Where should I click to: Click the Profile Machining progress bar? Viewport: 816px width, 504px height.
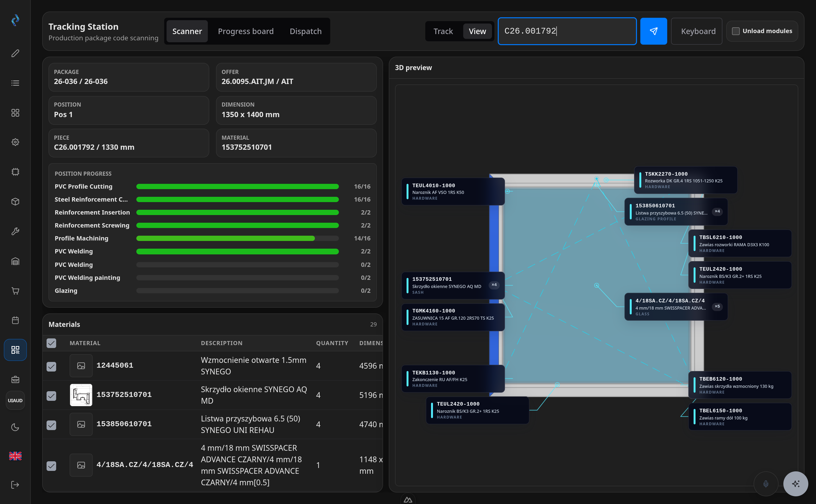pyautogui.click(x=237, y=238)
